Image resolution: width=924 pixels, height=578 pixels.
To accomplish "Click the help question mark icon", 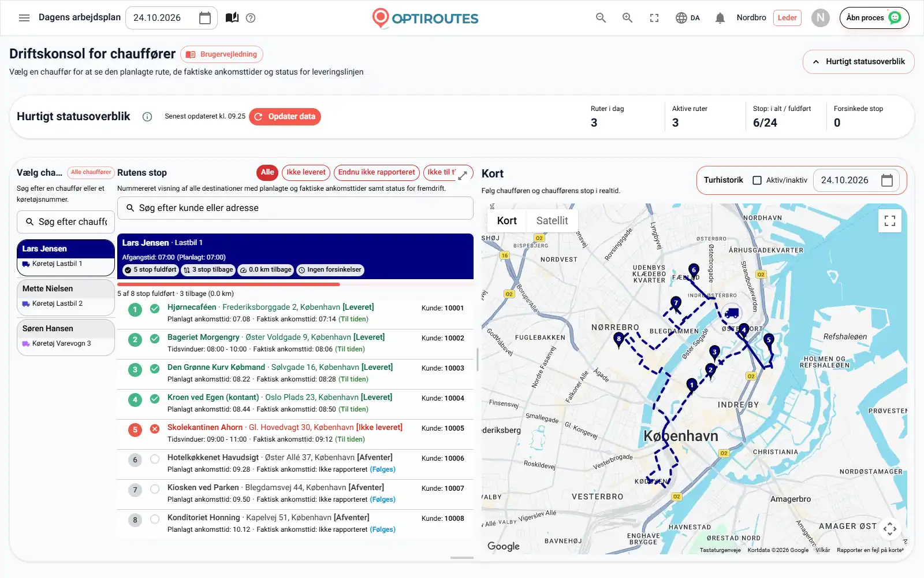I will pos(251,18).
